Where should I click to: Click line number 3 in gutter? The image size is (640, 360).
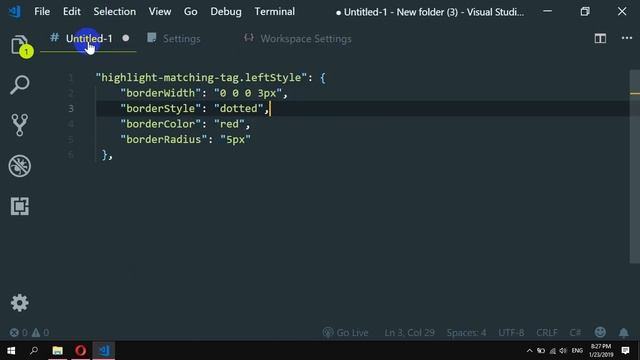coord(71,109)
